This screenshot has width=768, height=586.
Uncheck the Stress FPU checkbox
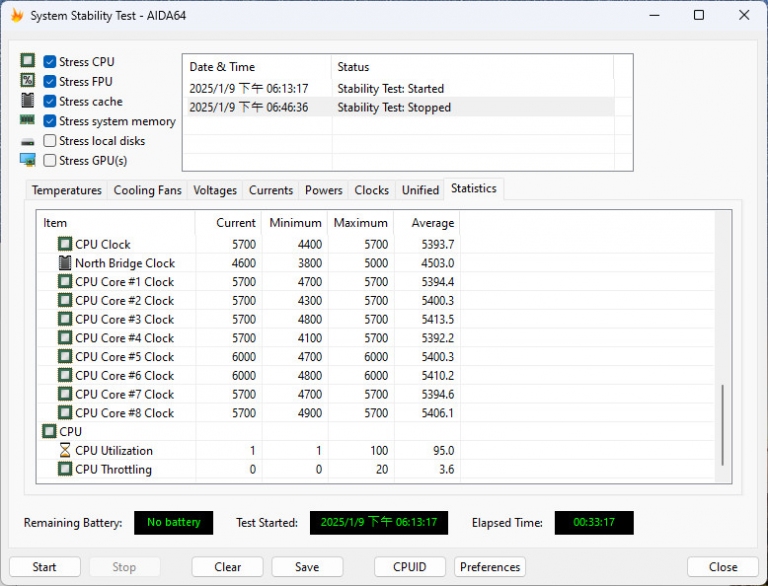(49, 81)
